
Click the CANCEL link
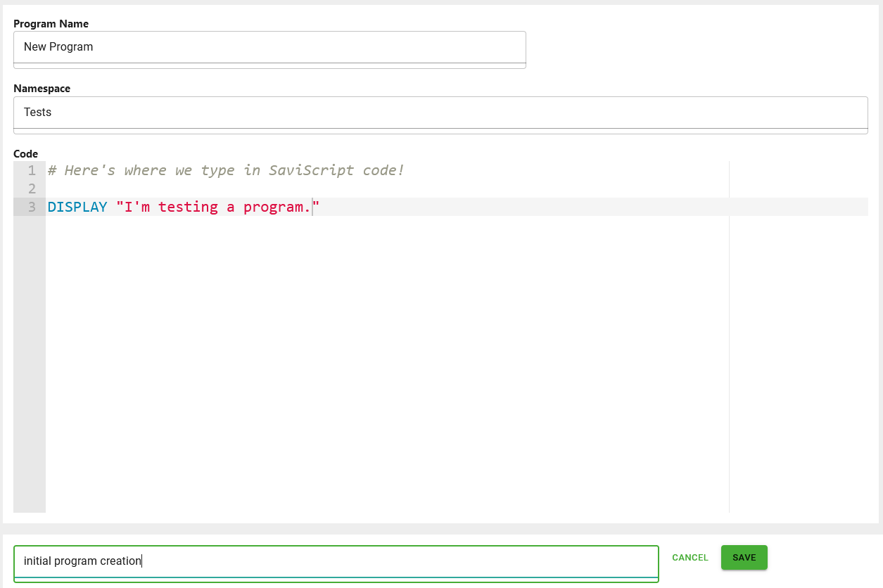tap(690, 557)
